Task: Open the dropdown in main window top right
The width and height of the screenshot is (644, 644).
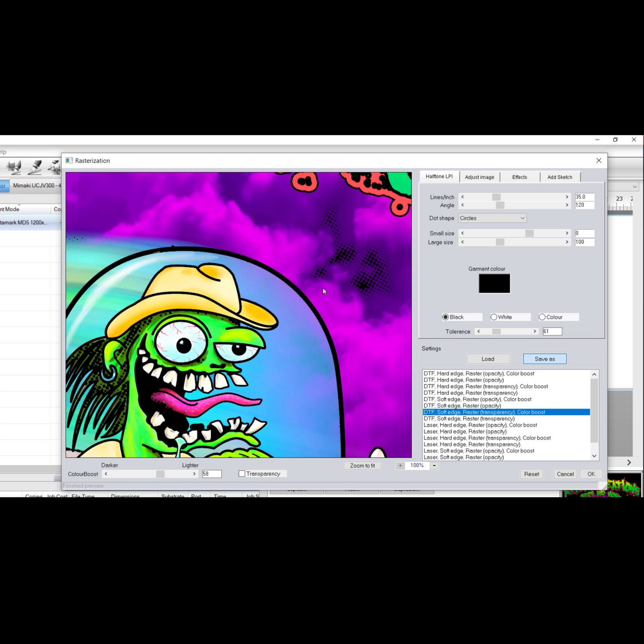Action: (635, 187)
